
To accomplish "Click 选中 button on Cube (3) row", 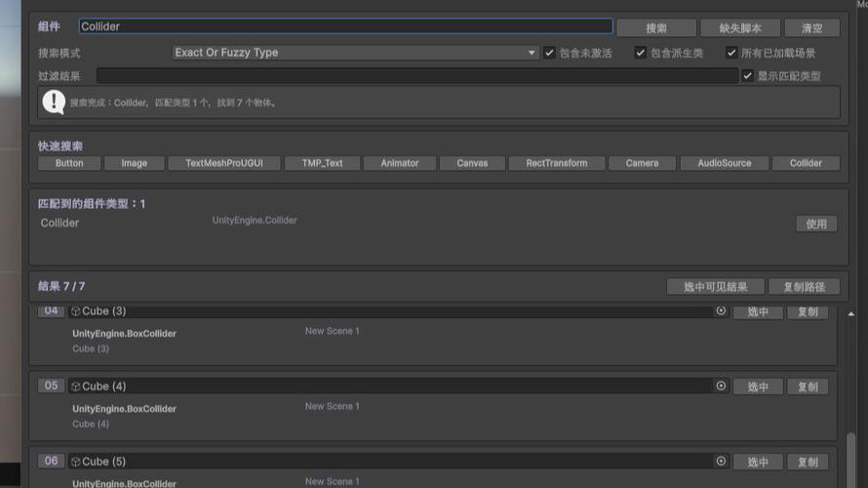I will (x=758, y=312).
